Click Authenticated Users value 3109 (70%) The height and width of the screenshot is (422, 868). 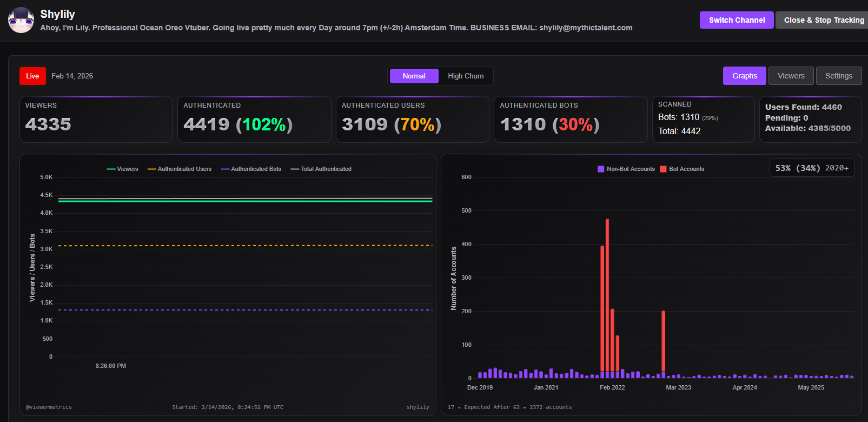point(392,124)
